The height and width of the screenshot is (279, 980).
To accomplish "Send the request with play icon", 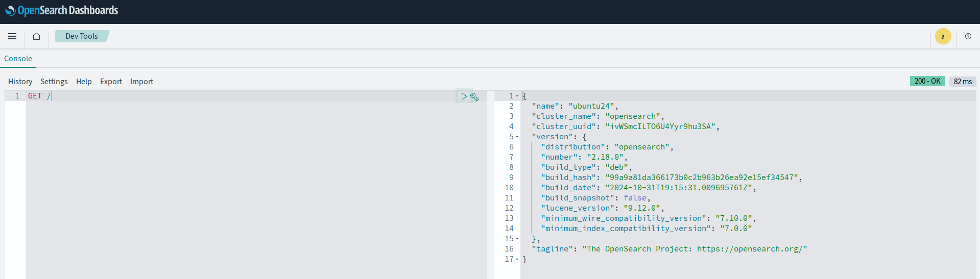I will pyautogui.click(x=464, y=96).
